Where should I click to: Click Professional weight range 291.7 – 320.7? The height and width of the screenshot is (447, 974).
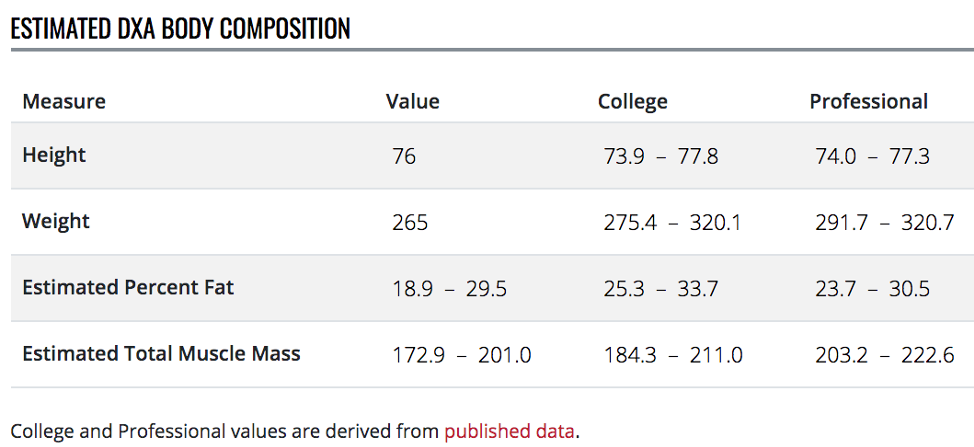(x=884, y=222)
